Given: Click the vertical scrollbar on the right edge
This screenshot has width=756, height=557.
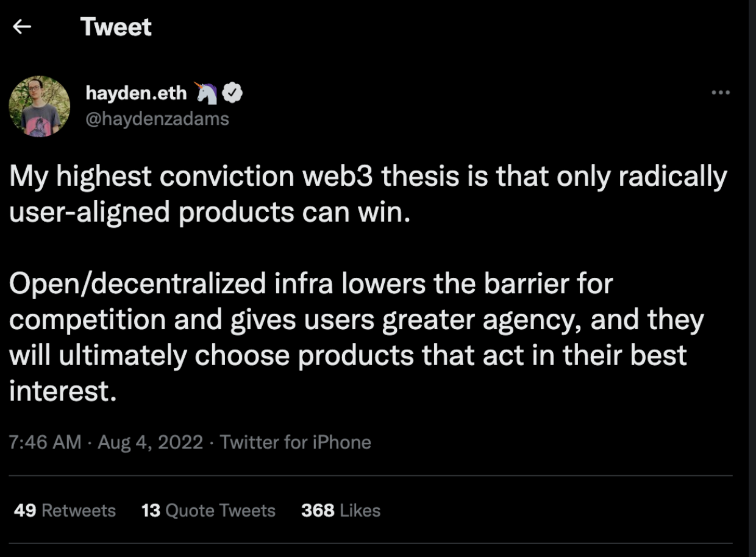Looking at the screenshot, I should click(752, 274).
